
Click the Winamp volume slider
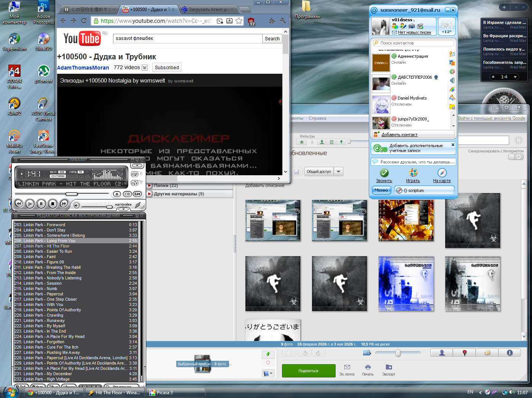(97, 206)
